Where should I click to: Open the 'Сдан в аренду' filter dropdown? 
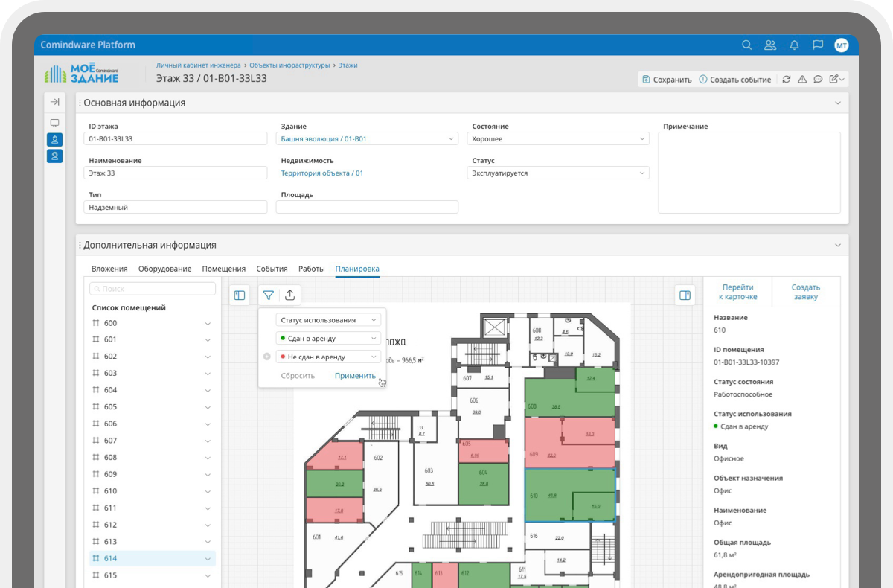328,339
